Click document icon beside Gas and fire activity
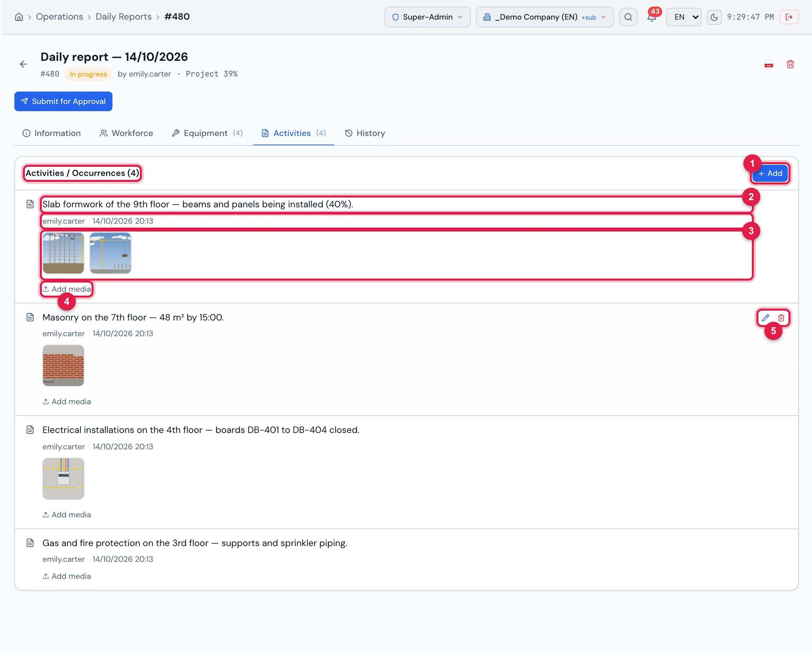 (30, 543)
